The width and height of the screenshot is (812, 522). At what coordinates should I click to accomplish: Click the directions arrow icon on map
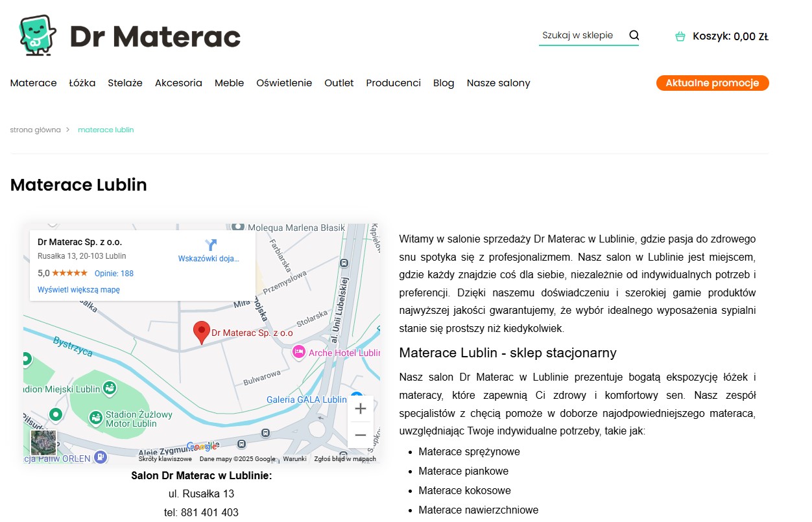pos(211,245)
